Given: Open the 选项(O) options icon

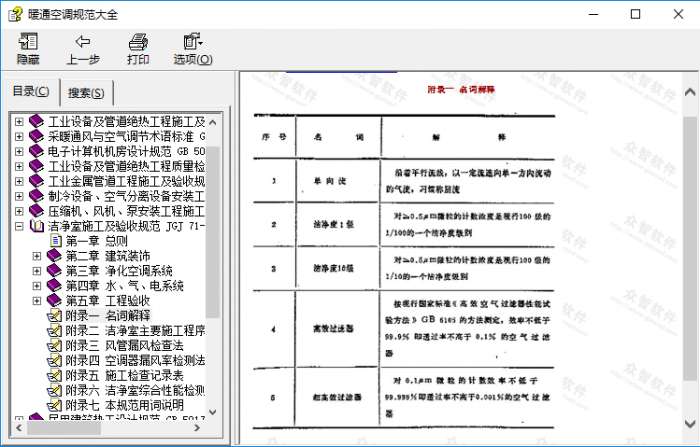Looking at the screenshot, I should point(192,42).
